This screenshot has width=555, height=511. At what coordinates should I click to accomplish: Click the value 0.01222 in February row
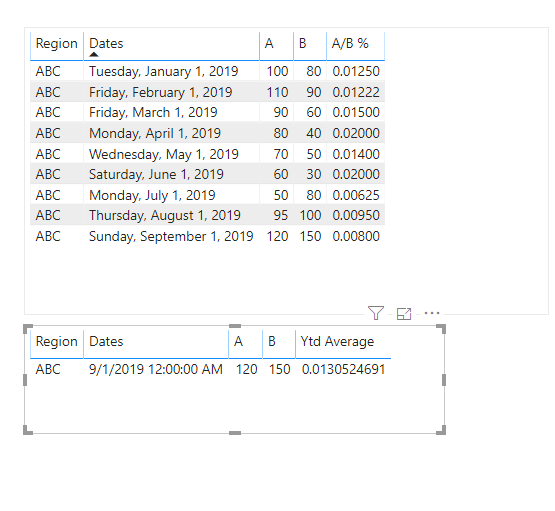(x=356, y=92)
